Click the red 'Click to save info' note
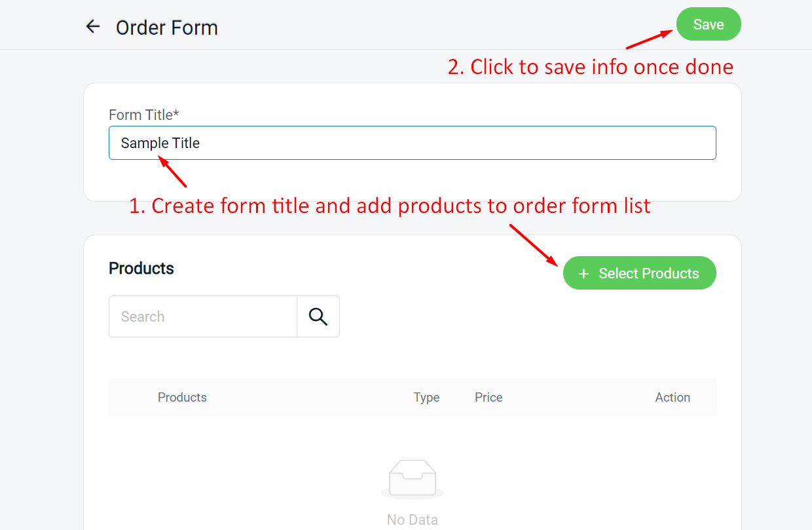This screenshot has width=812, height=530. pos(590,67)
